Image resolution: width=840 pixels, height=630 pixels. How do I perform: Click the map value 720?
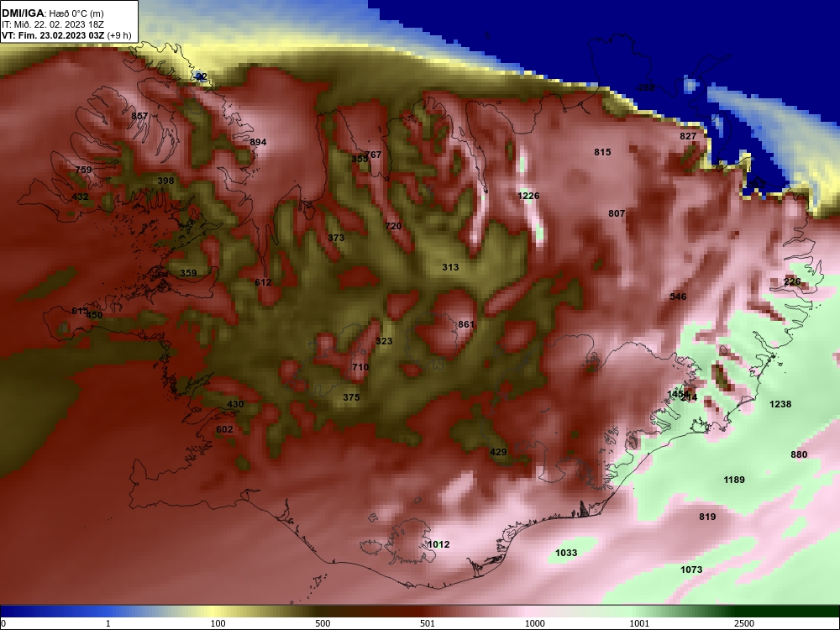[x=393, y=226]
